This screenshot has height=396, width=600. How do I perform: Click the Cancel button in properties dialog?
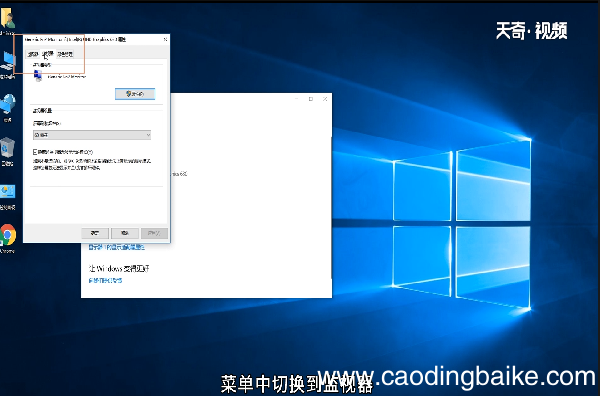tap(124, 233)
